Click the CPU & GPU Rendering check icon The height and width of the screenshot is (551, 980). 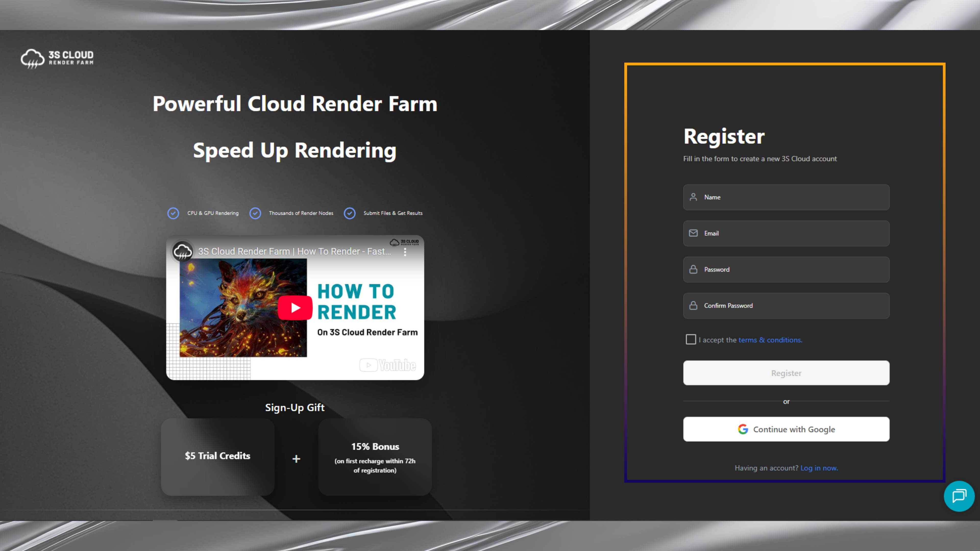pyautogui.click(x=173, y=213)
